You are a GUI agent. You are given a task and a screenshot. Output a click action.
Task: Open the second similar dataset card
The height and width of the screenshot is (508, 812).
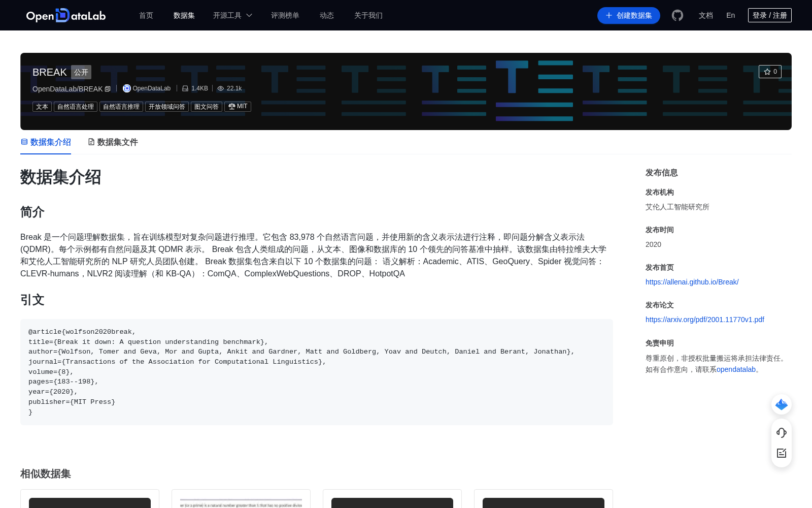(241, 499)
